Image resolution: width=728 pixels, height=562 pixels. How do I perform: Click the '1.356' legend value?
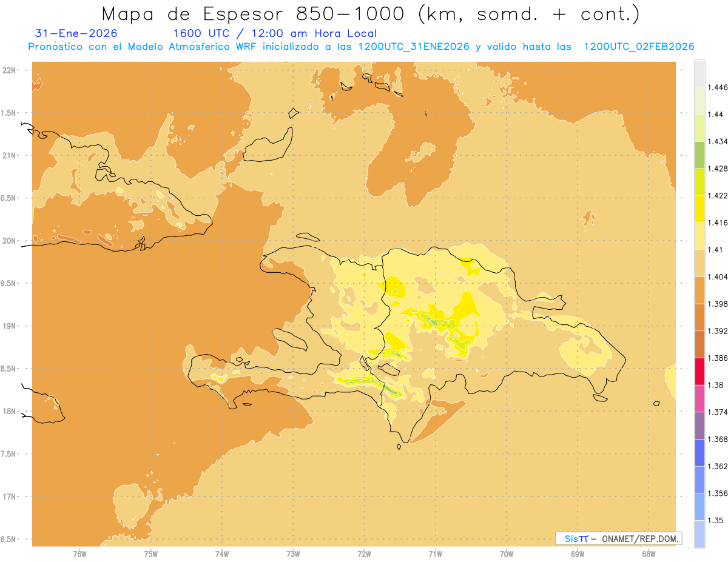coord(718,493)
